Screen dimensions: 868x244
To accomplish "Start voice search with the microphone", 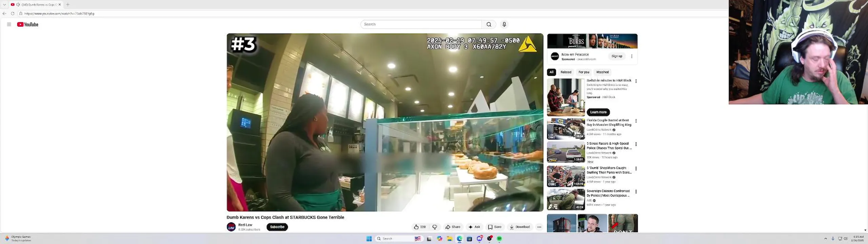I will click(x=504, y=24).
